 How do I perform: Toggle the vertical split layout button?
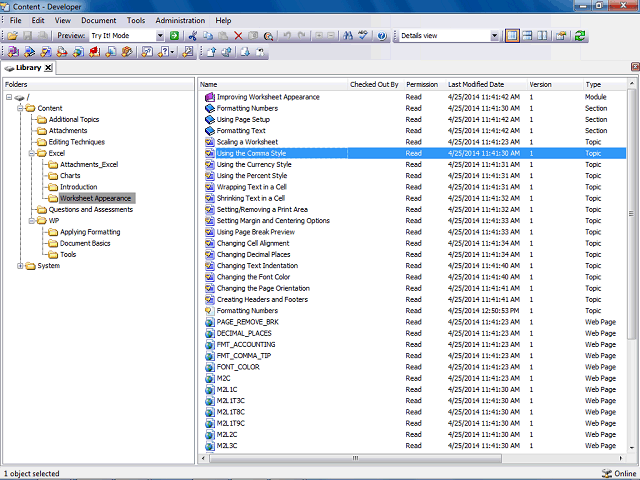pos(542,36)
